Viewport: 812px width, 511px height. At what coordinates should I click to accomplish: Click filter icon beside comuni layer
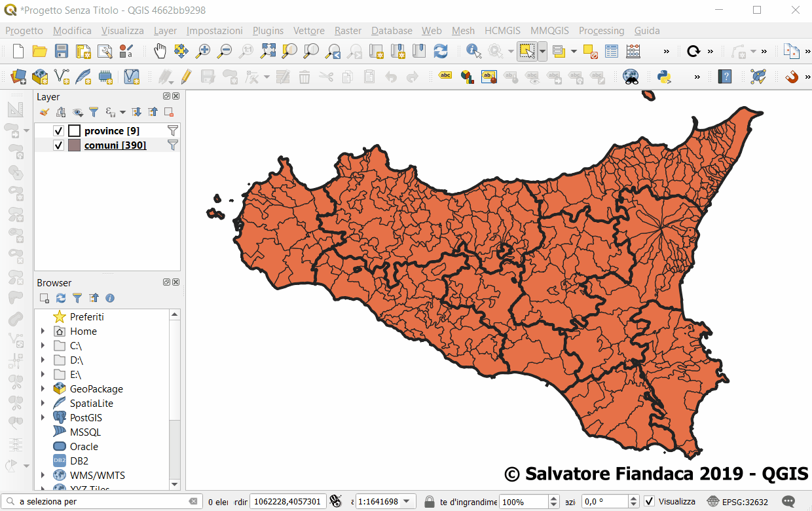click(x=173, y=145)
